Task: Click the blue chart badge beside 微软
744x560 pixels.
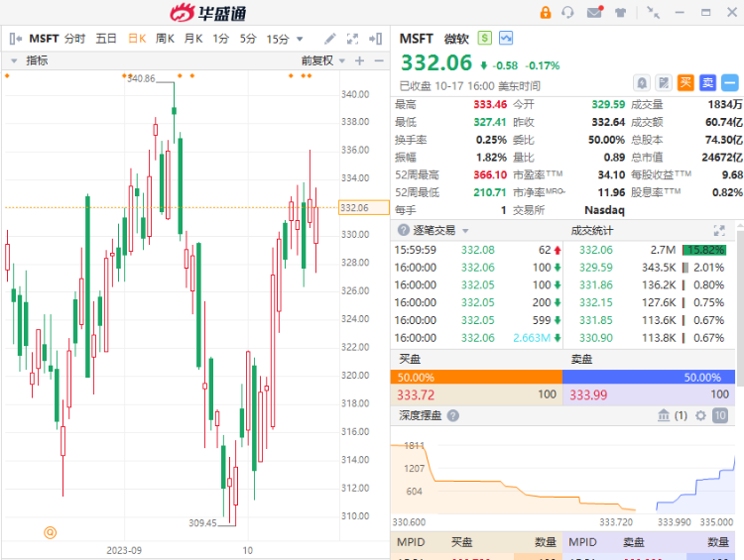Action: coord(506,38)
